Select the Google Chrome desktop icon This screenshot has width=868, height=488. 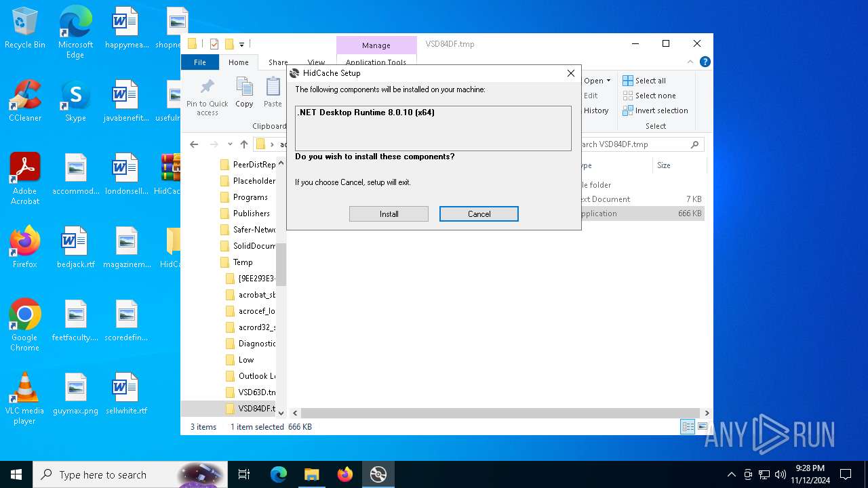tap(25, 325)
